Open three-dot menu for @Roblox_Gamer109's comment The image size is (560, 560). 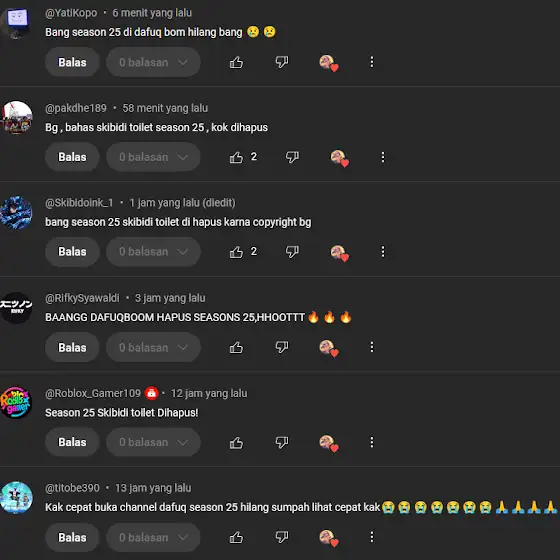tap(371, 442)
